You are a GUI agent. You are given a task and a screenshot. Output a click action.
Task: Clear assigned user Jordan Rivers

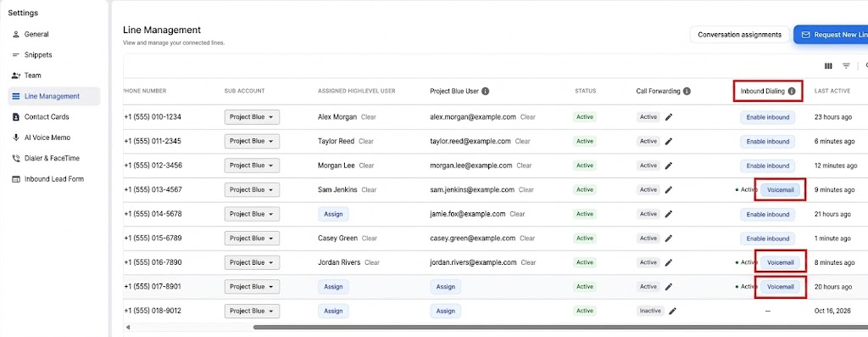(372, 262)
